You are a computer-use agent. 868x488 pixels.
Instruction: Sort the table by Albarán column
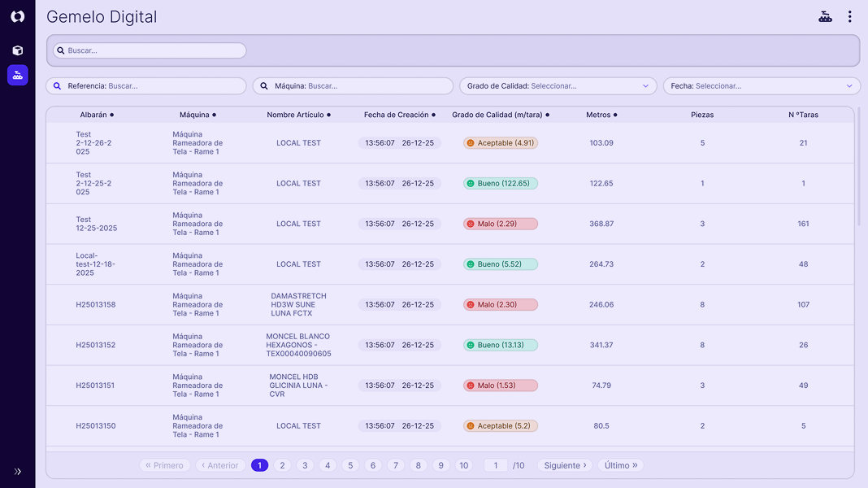tap(97, 115)
